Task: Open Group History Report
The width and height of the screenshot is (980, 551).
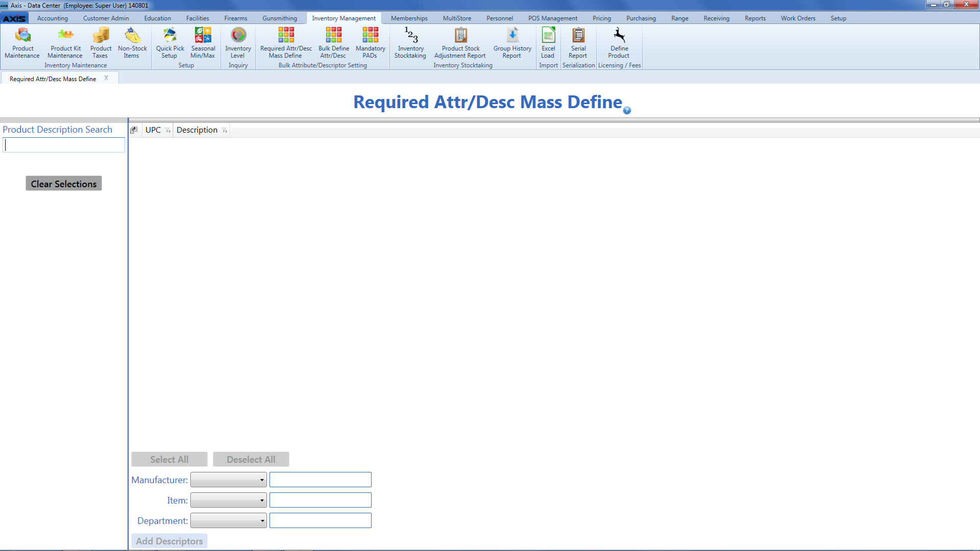Action: pyautogui.click(x=512, y=43)
